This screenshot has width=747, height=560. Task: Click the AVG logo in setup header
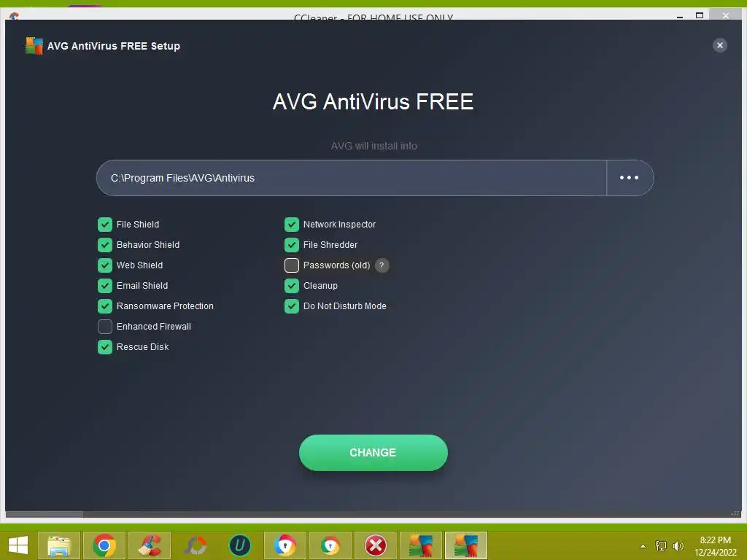coord(34,46)
